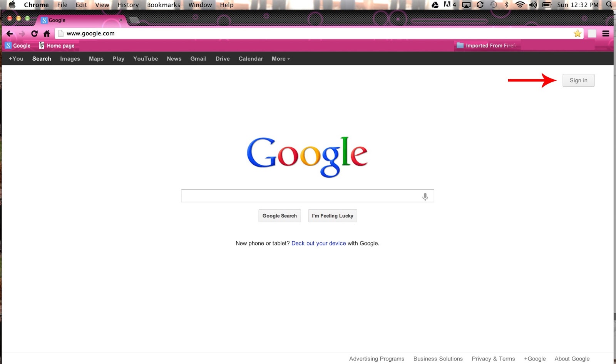
Task: Click the Google logo
Action: 307,157
